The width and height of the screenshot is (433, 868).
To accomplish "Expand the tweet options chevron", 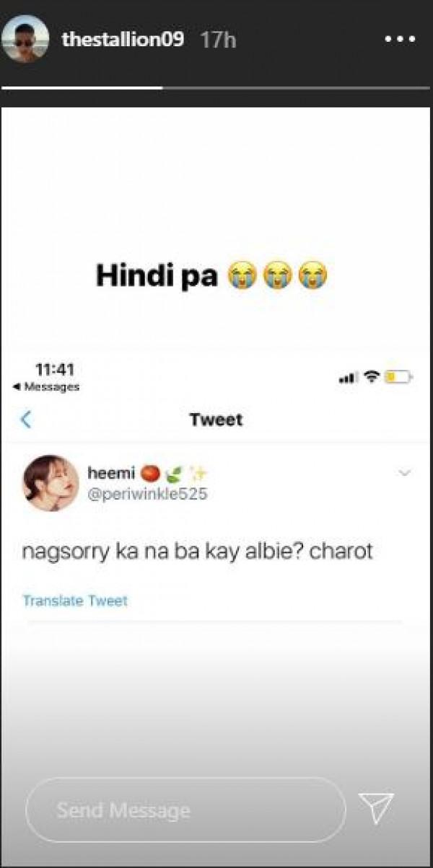I will point(404,473).
